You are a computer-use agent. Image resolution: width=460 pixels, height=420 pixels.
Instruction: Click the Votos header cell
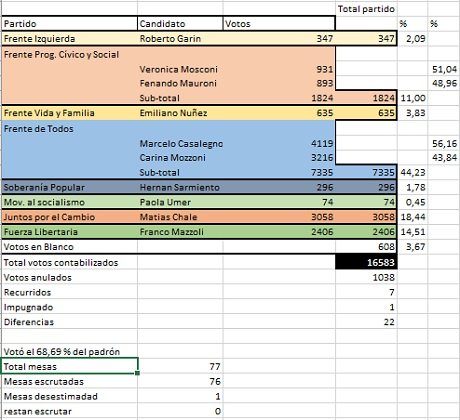279,24
